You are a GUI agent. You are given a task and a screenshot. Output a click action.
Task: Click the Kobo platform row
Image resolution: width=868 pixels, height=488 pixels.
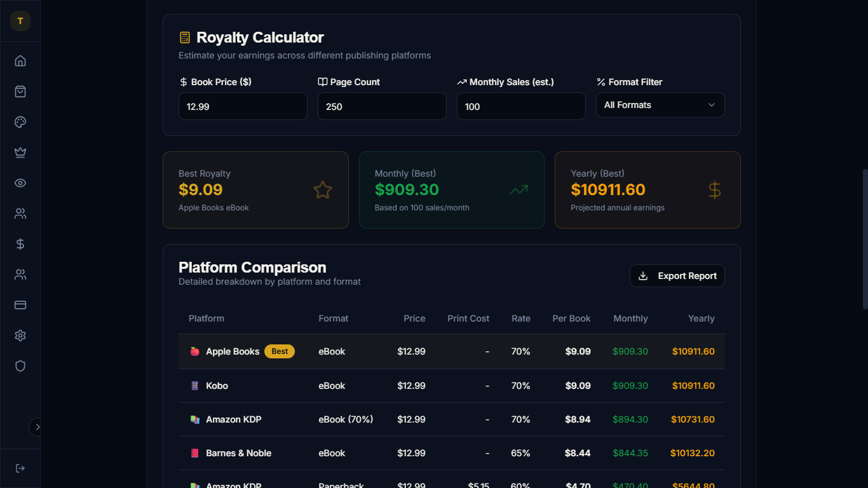[451, 386]
